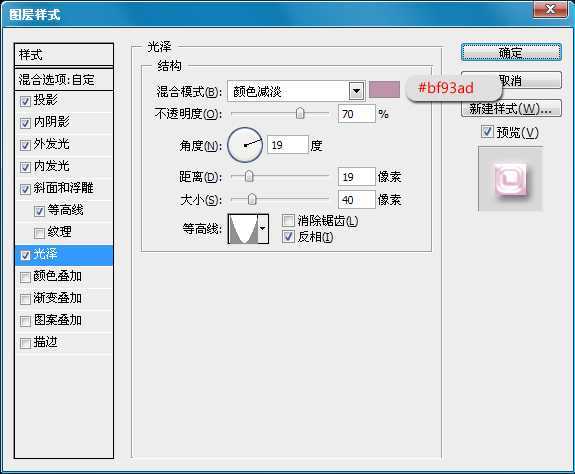This screenshot has height=474, width=575.
Task: Select the 内阴影 style row label
Action: pyautogui.click(x=51, y=121)
